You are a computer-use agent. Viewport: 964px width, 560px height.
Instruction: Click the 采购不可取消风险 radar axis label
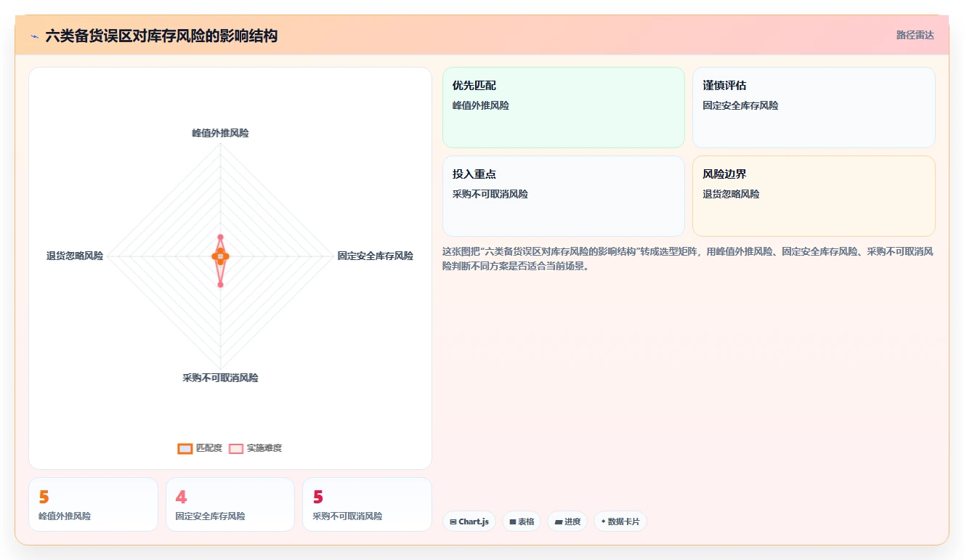[220, 378]
